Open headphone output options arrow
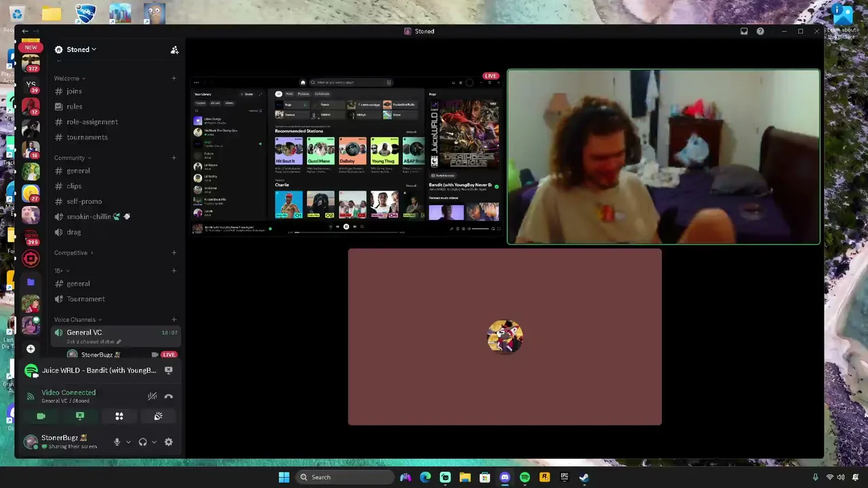The height and width of the screenshot is (488, 868). [x=154, y=442]
